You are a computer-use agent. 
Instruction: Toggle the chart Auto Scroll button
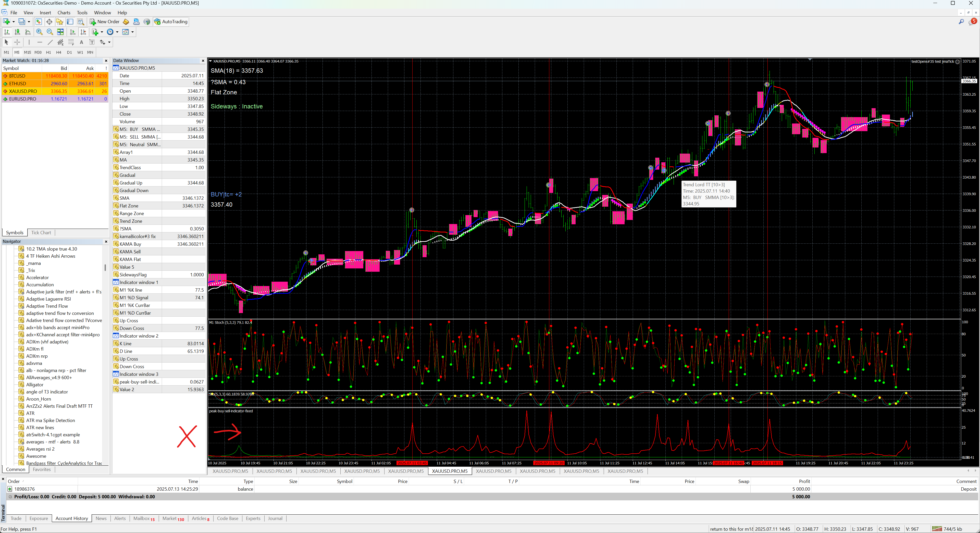[x=73, y=32]
